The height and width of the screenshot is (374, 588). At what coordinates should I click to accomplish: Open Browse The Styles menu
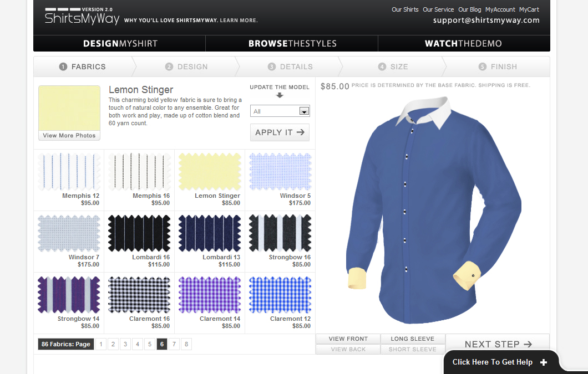tap(292, 44)
